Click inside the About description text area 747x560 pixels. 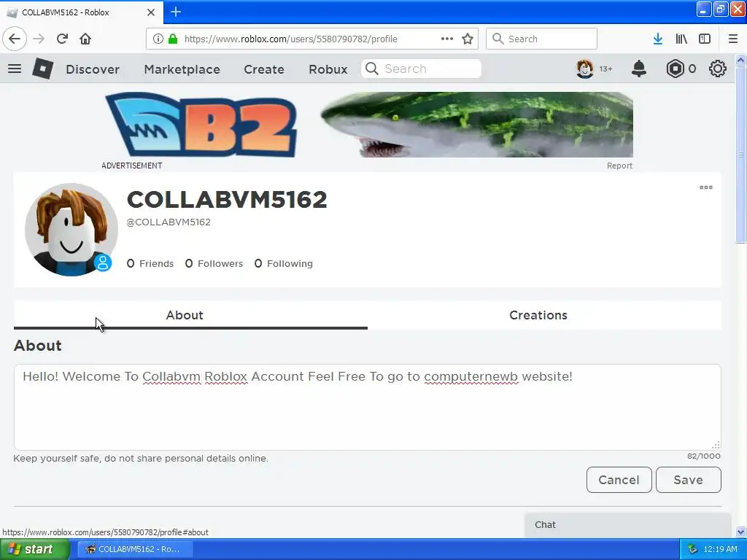(x=368, y=407)
